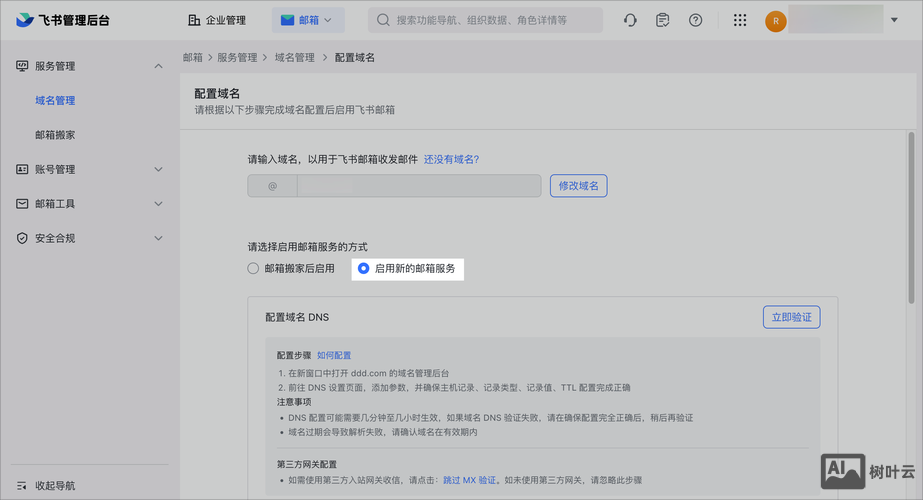Open the 邮箱 dropdown menu
The height and width of the screenshot is (500, 923).
(x=308, y=20)
